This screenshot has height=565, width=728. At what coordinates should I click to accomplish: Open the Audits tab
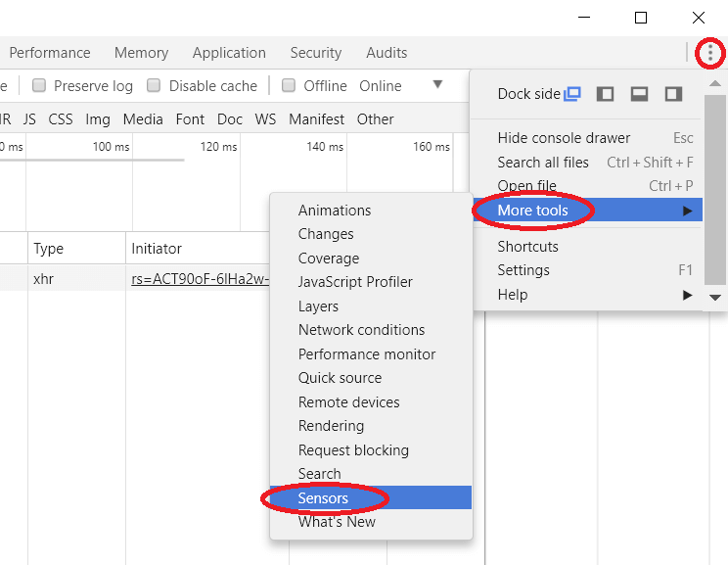coord(387,53)
